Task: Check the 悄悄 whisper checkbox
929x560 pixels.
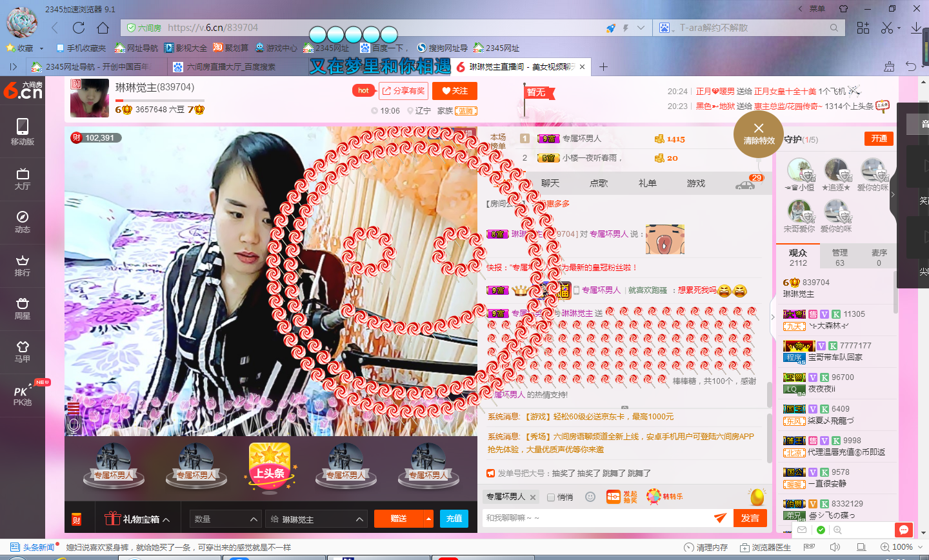Action: pos(551,497)
